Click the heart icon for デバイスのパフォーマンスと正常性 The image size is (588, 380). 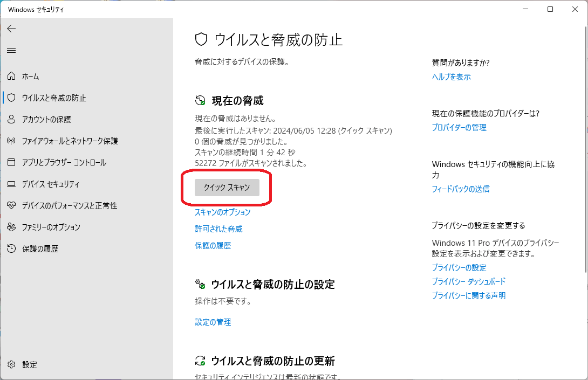(12, 205)
